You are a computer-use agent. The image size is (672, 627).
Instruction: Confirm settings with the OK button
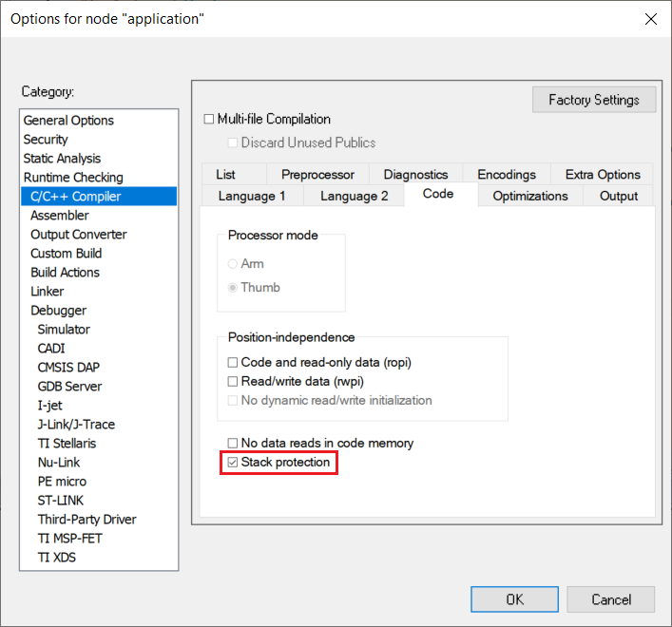(x=514, y=599)
